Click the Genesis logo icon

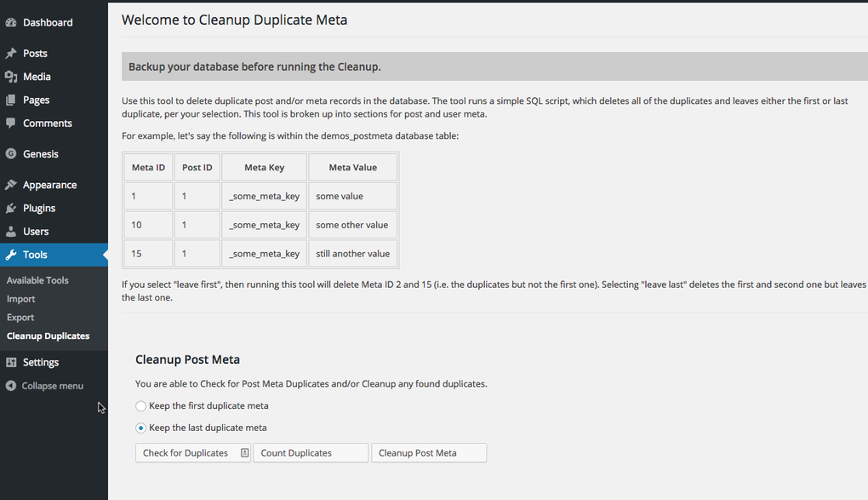click(x=11, y=154)
